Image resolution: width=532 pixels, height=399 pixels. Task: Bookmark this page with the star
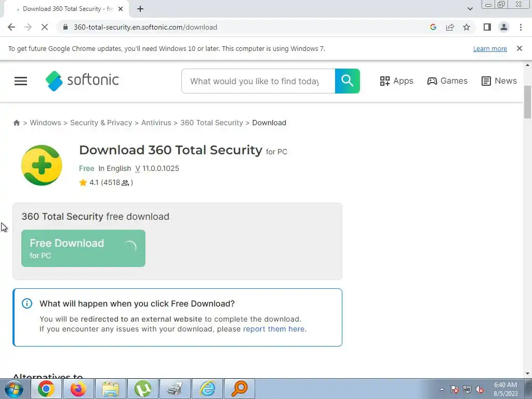click(467, 27)
